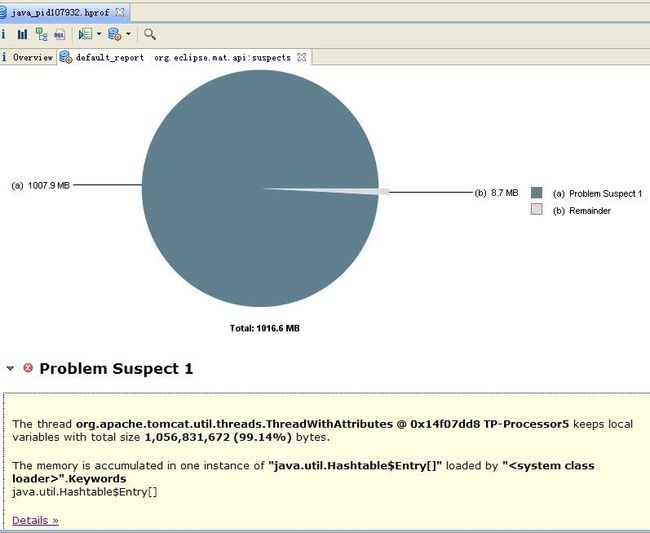Run the Expert System Test reports icon

[85, 34]
